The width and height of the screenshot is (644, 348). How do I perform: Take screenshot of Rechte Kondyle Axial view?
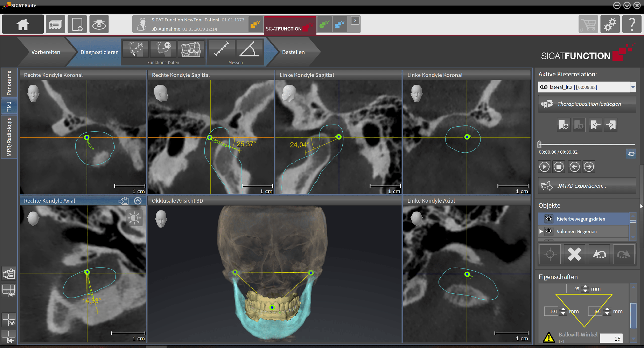(x=124, y=201)
